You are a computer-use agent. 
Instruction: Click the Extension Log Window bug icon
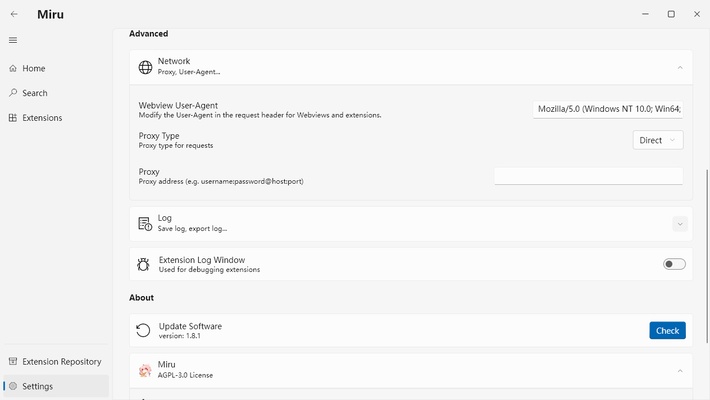click(145, 265)
